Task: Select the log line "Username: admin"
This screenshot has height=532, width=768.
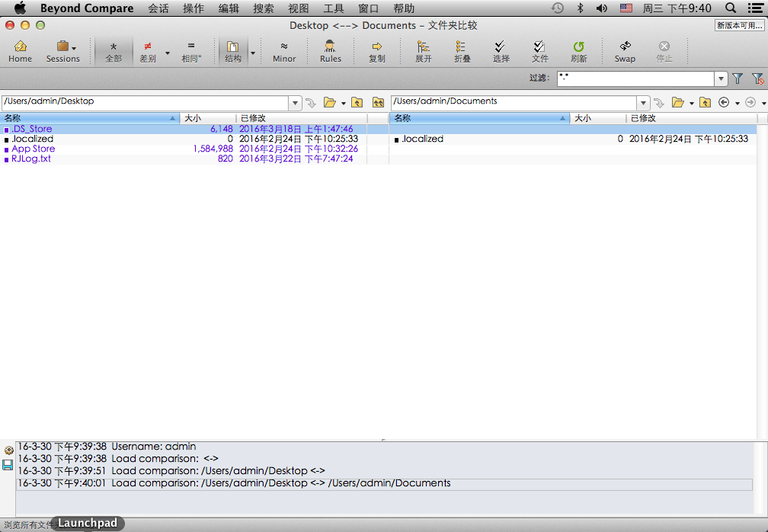Action: [154, 447]
